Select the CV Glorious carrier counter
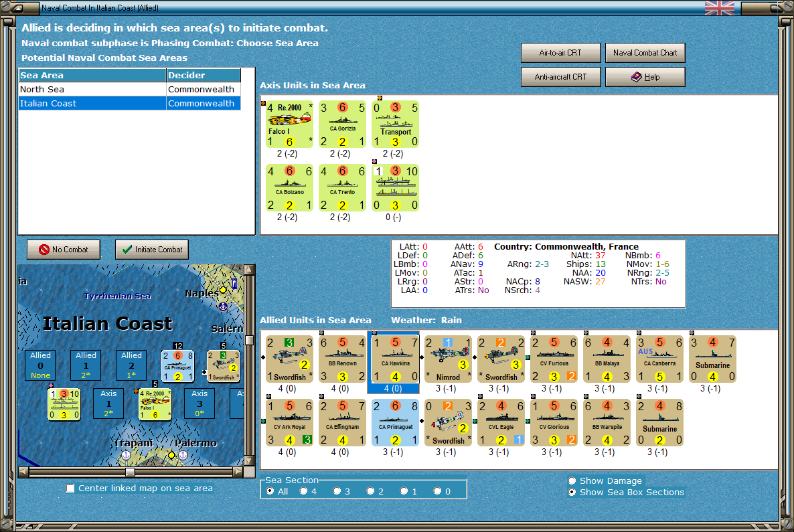This screenshot has height=532, width=794. point(554,423)
